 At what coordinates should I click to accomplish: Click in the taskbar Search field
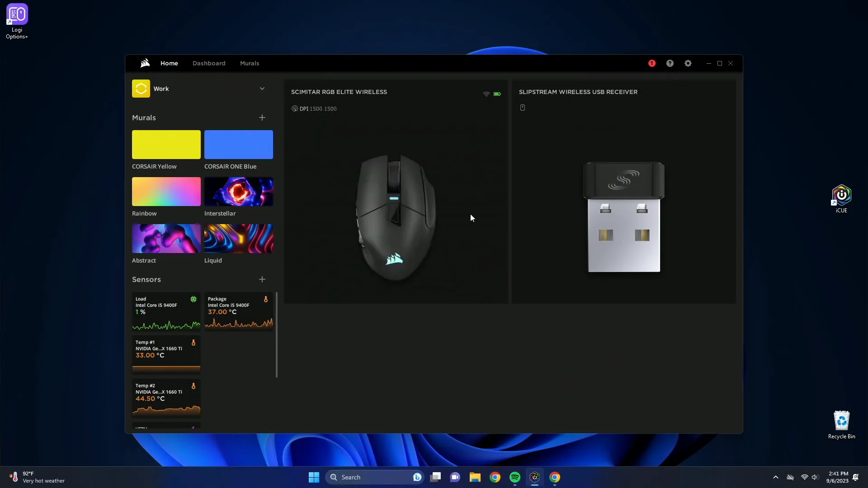tap(374, 477)
